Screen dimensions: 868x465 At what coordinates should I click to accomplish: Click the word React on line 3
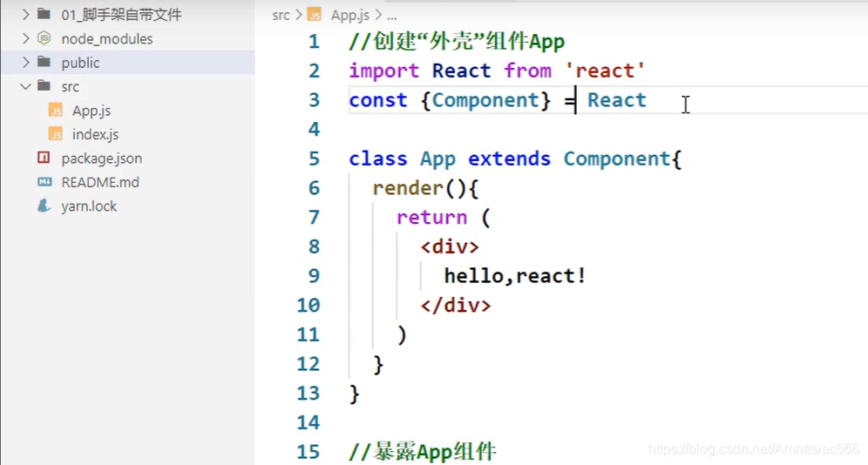tap(616, 100)
